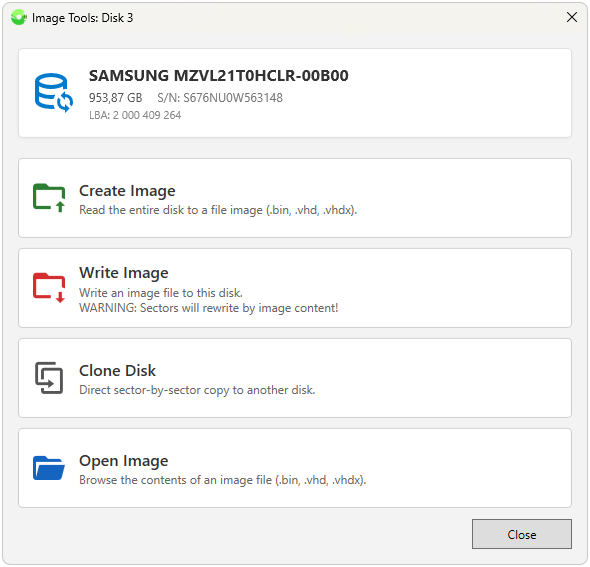Click the green Create Image folder icon

point(49,198)
